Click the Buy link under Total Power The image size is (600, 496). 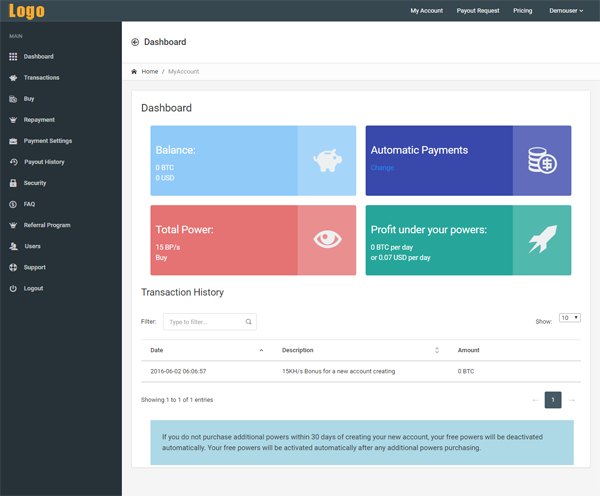click(161, 257)
